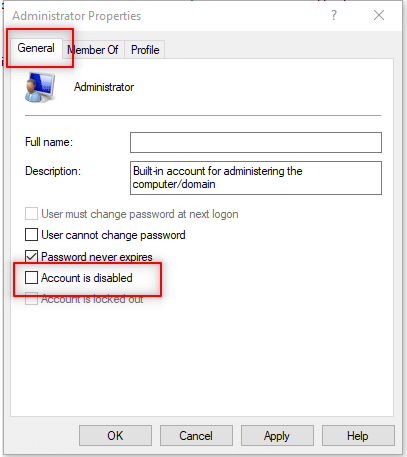Click the Administrator name label beside the icon

pos(104,87)
